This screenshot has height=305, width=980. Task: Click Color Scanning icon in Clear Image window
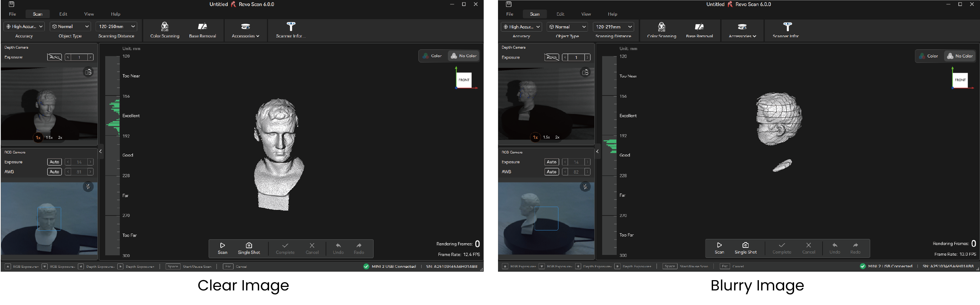(165, 27)
